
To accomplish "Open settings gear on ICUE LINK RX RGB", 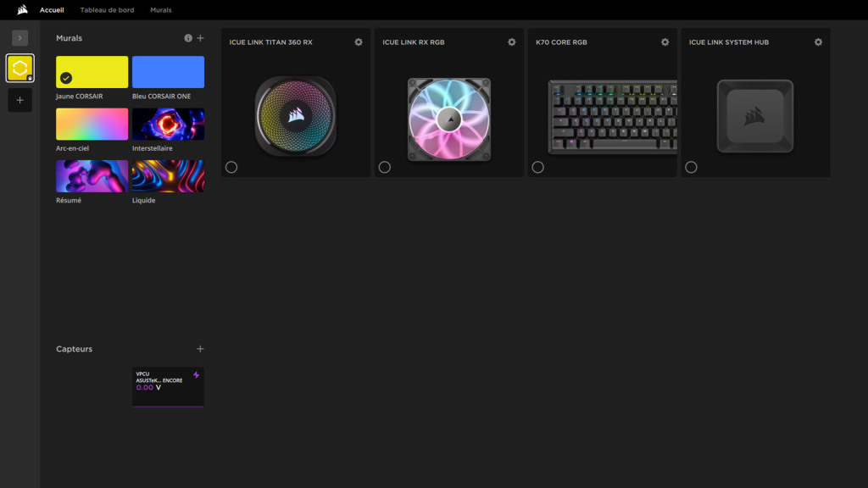I will coord(511,42).
